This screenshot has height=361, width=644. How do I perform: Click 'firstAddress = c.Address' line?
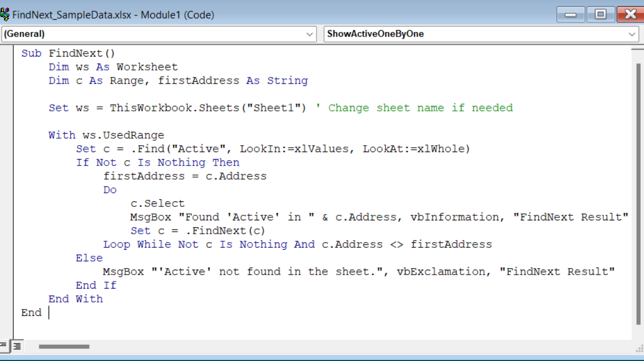pos(185,176)
